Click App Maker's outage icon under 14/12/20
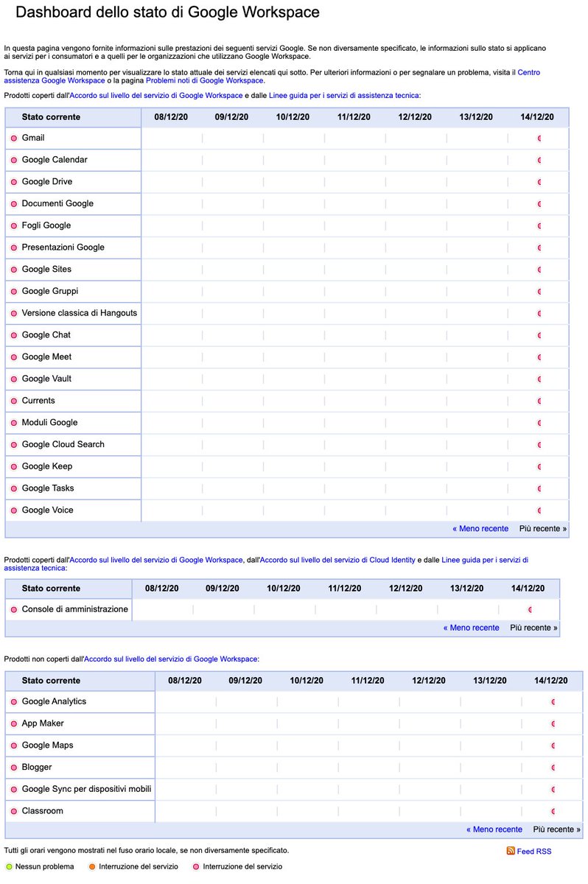The height and width of the screenshot is (884, 588). [x=553, y=724]
